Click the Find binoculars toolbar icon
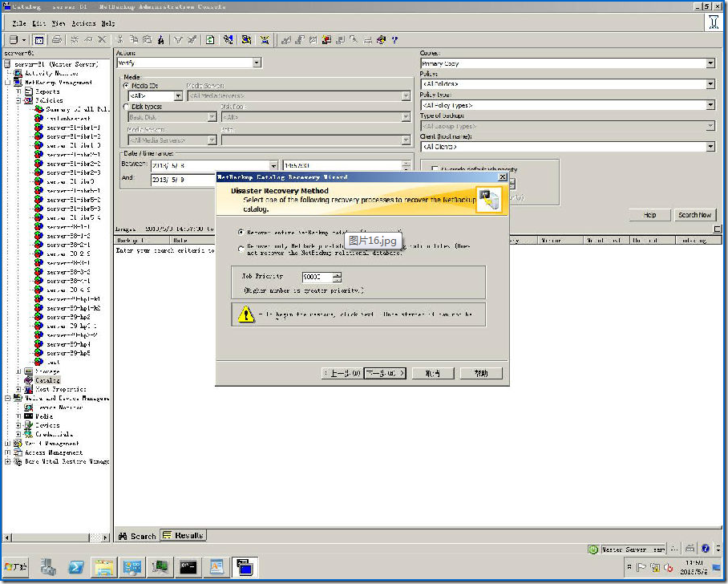 point(160,40)
